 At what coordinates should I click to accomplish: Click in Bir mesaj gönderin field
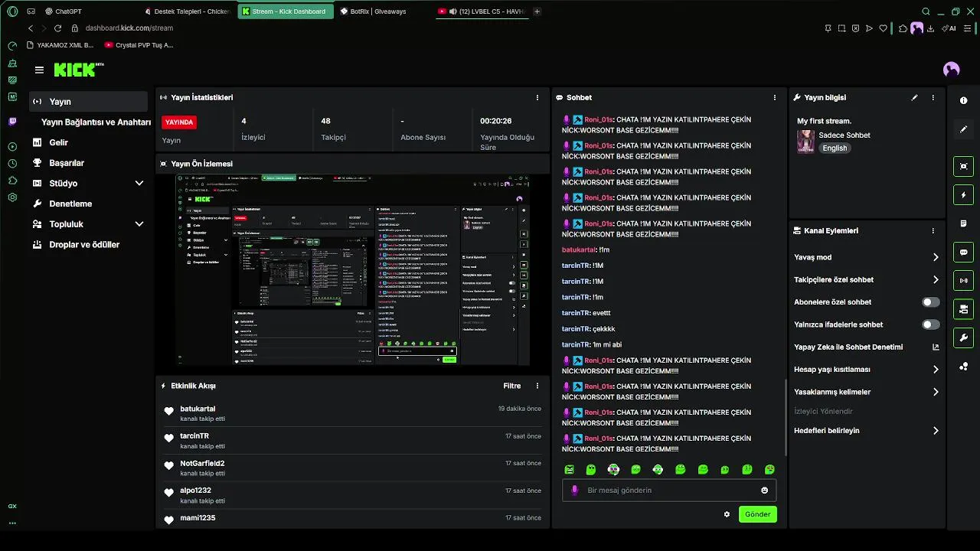click(669, 491)
